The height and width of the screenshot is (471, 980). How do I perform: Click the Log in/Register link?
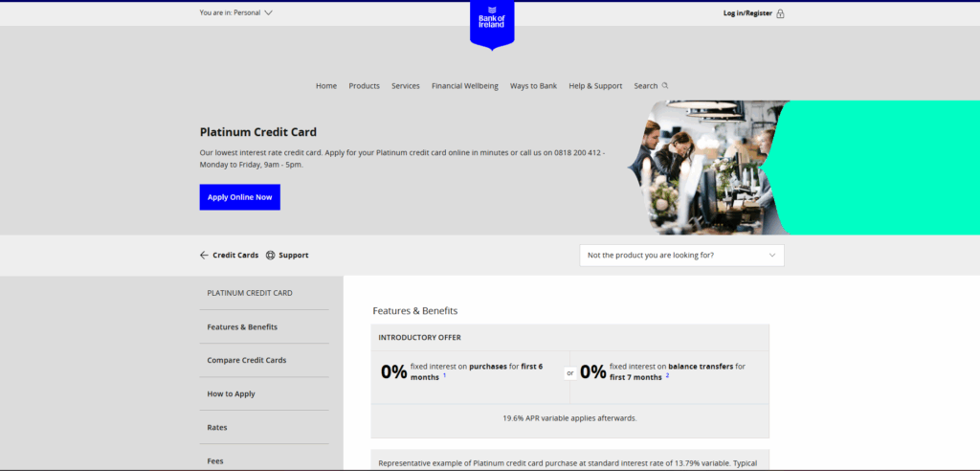tap(747, 13)
